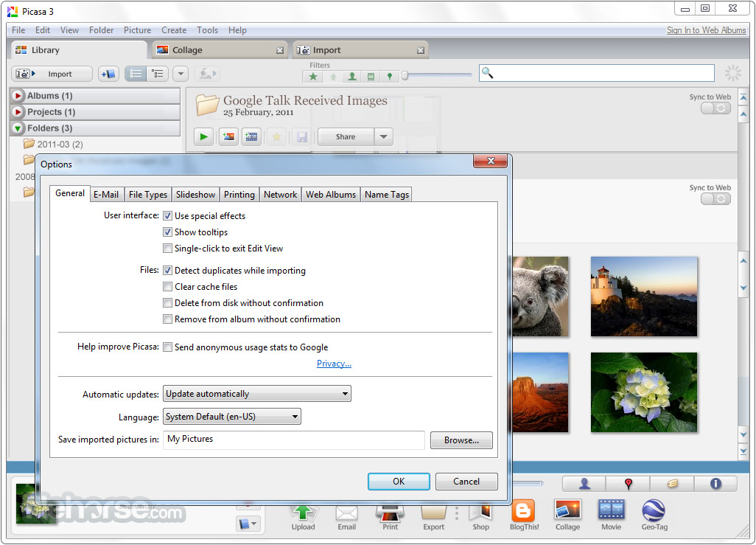
Task: Filter by starred photos icon
Action: [313, 76]
